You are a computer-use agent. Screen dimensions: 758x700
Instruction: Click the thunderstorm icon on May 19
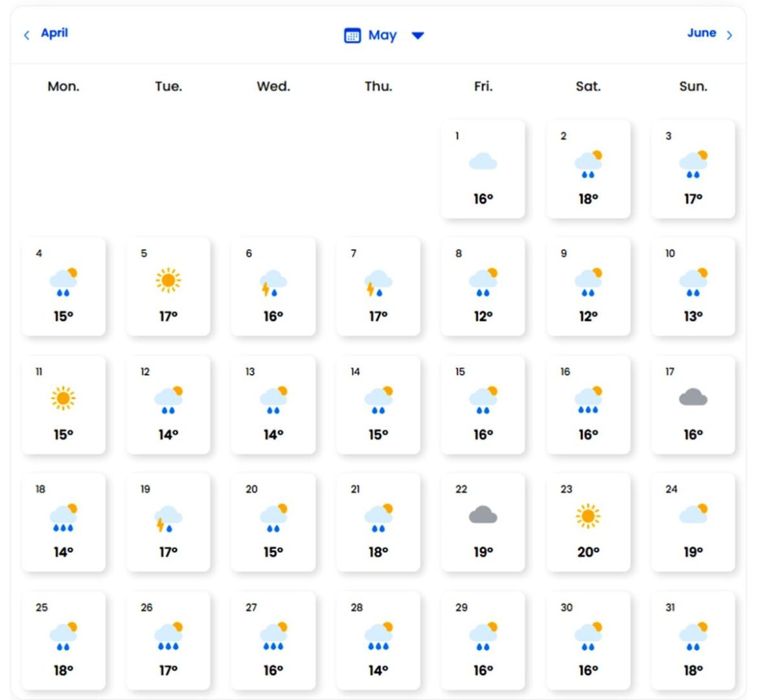point(168,519)
